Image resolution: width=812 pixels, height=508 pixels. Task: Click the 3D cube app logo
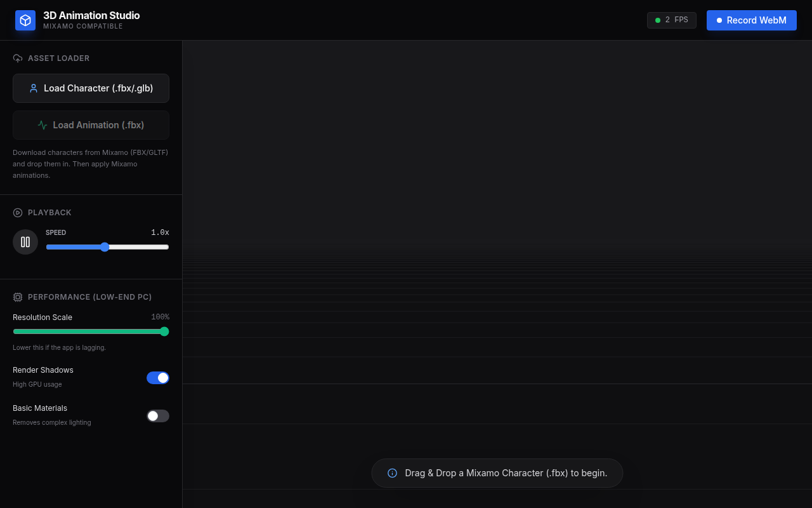pyautogui.click(x=25, y=20)
